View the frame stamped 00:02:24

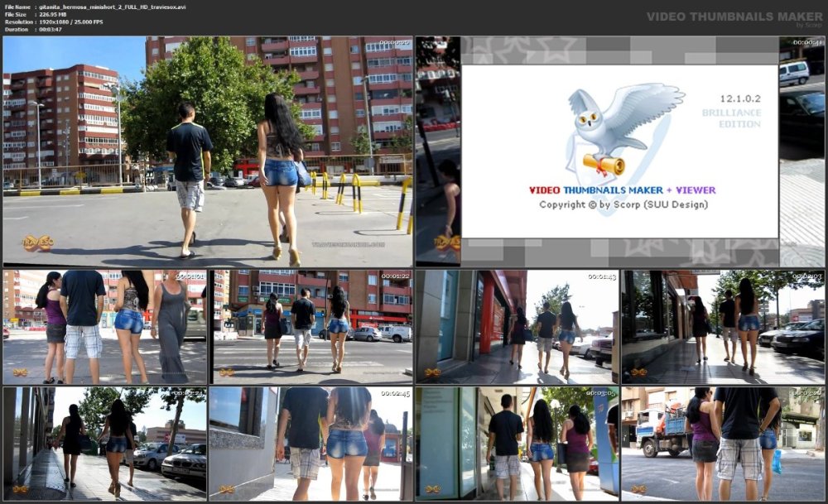[104, 444]
